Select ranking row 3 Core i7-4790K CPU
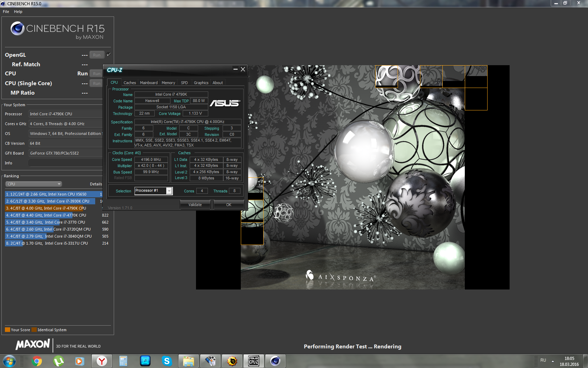The image size is (588, 368). click(54, 208)
